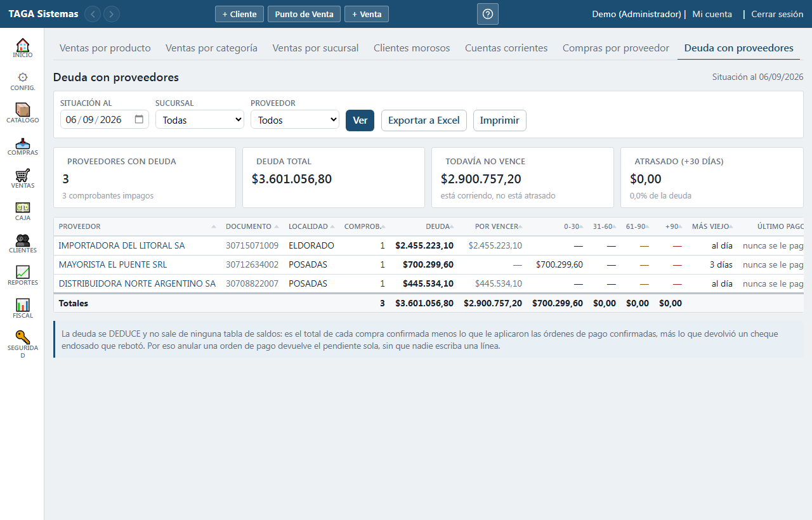Sort table by Localidad column

(x=311, y=226)
